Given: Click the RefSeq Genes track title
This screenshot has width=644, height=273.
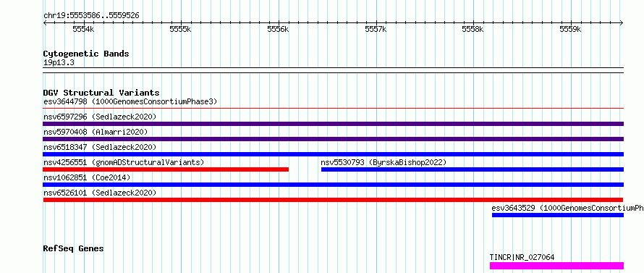Looking at the screenshot, I should pos(74,249).
